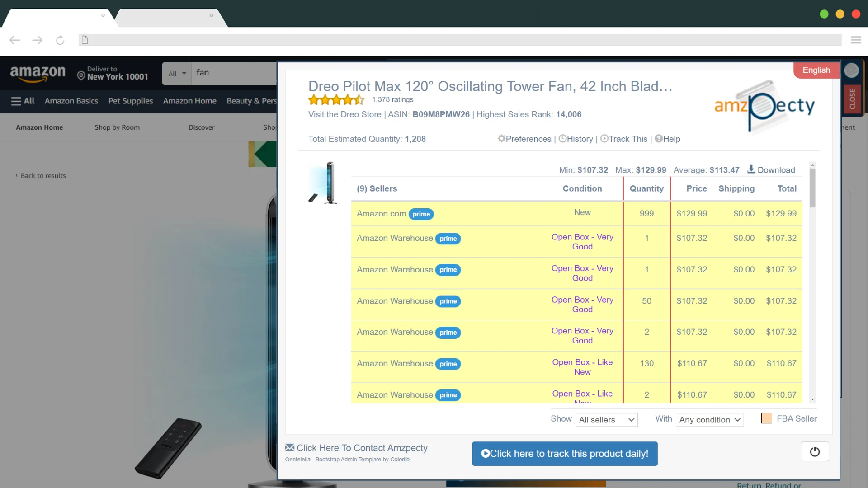
Task: Select All categories dropdown in search bar
Action: tap(176, 73)
